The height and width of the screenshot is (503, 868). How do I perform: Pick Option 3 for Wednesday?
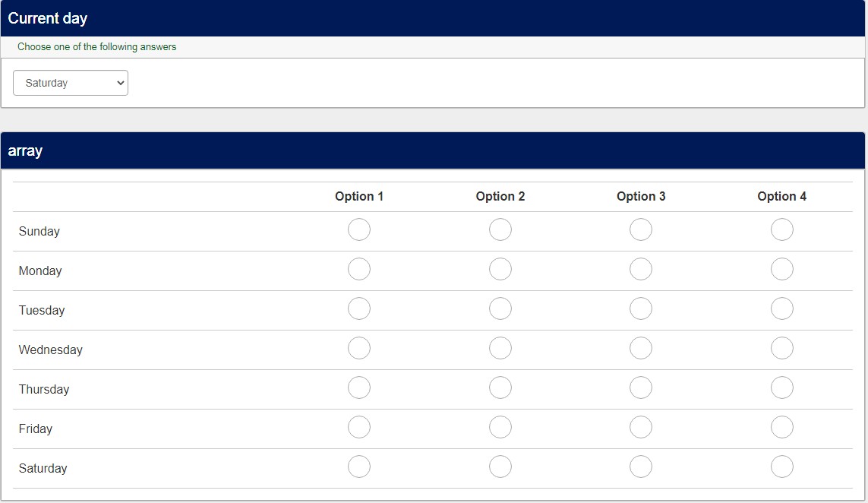[641, 348]
